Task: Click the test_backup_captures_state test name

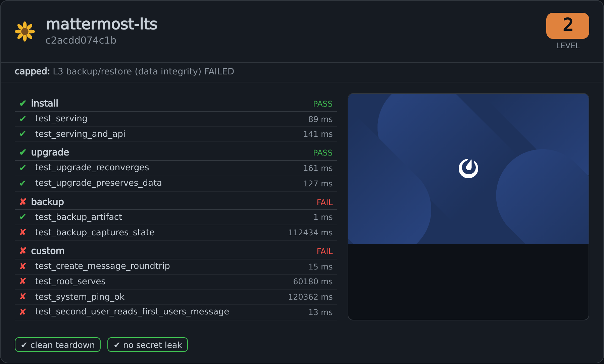Action: (95, 232)
